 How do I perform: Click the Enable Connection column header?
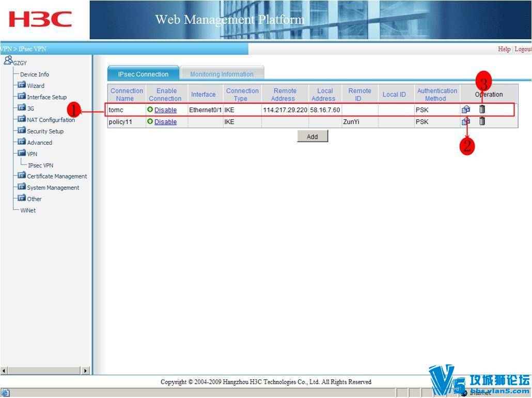[166, 95]
